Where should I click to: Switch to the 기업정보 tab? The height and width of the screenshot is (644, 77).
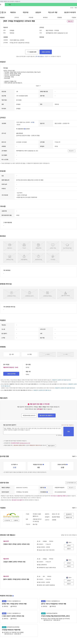click(74, 17)
